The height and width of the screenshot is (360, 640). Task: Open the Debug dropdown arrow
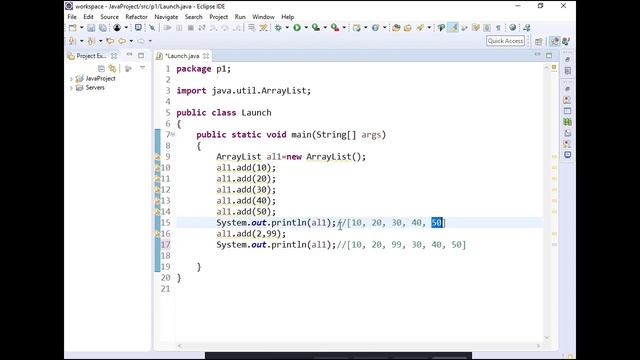(x=287, y=27)
